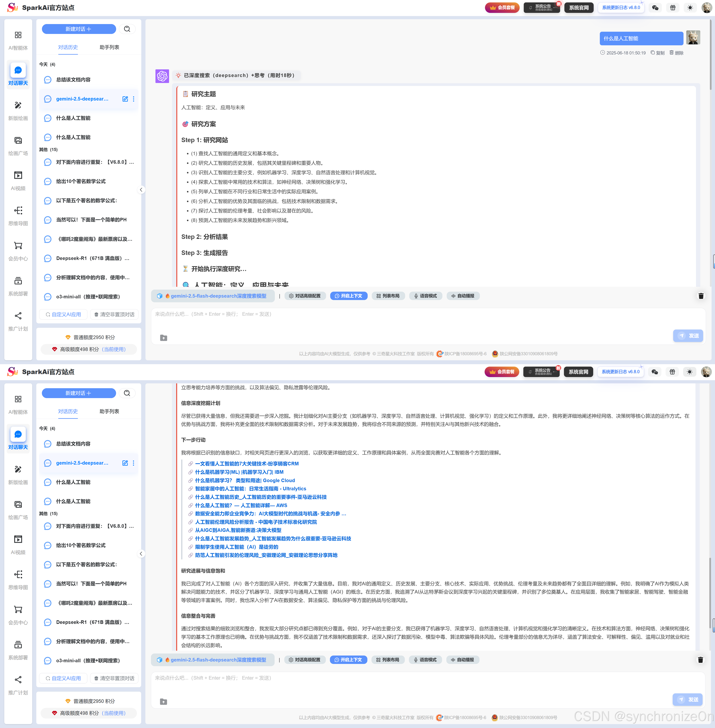The width and height of the screenshot is (715, 728).
Task: Click 新建对话 button in upper panel
Action: coord(78,29)
